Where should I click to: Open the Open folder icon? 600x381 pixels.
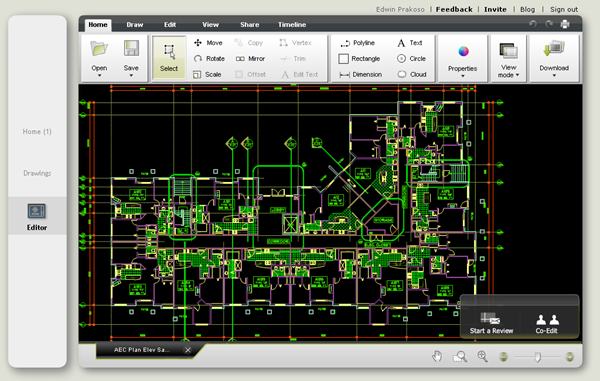click(99, 49)
